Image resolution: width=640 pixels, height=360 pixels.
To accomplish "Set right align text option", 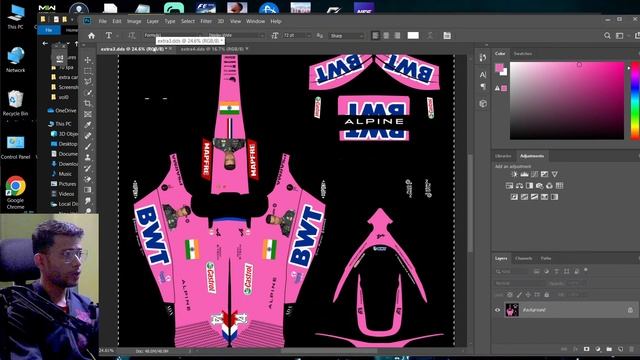I will click(397, 36).
